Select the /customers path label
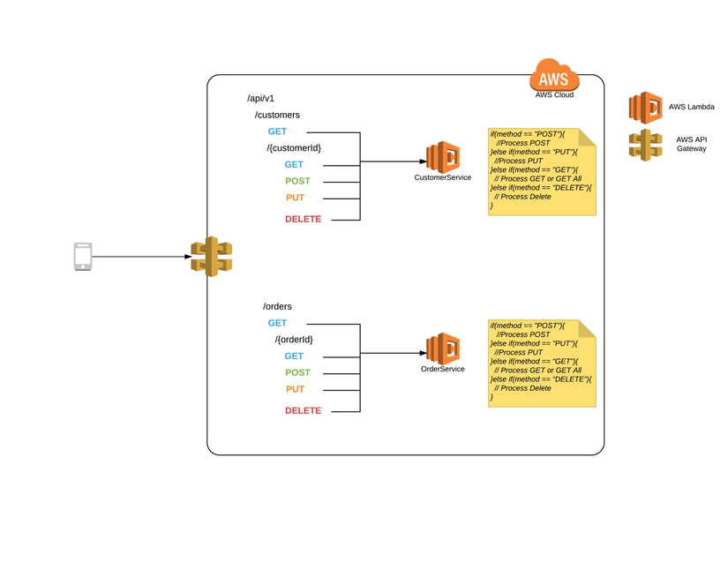Viewport: 728px width, 562px height. click(x=277, y=115)
